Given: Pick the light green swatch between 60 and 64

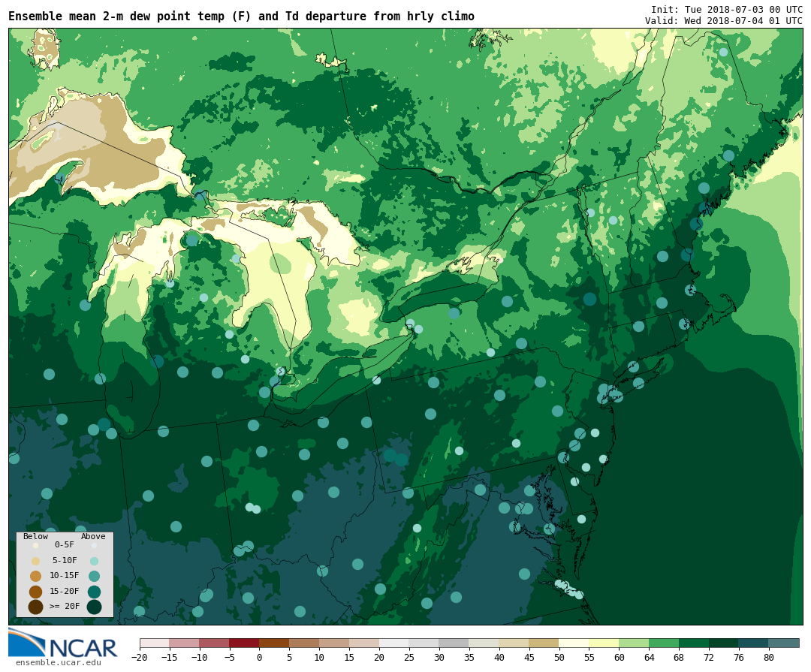Looking at the screenshot, I should tap(635, 643).
